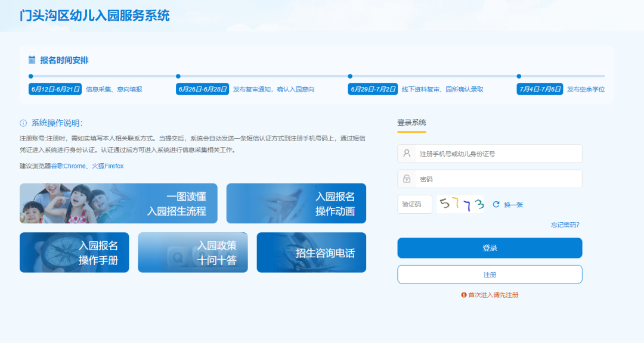Open the 入园报名操作动画 banner
The height and width of the screenshot is (343, 644).
[296, 203]
